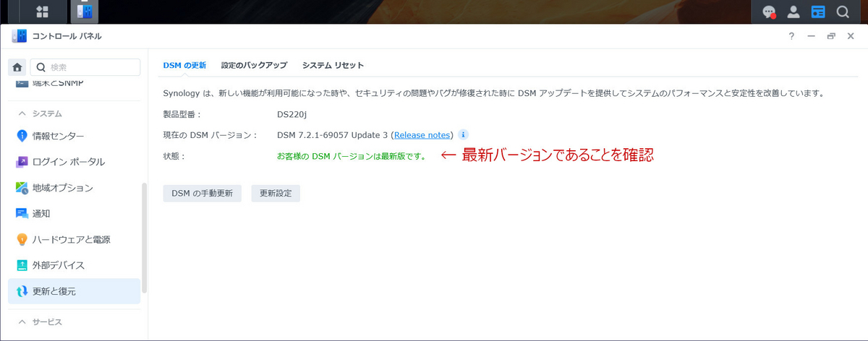This screenshot has height=341, width=868.
Task: Open help with the question mark button
Action: pyautogui.click(x=791, y=35)
